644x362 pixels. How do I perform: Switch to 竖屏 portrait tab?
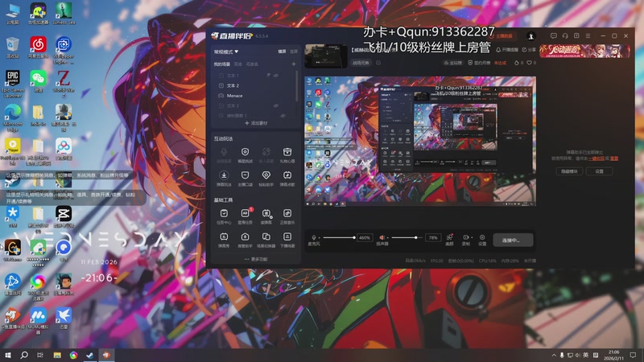click(294, 51)
